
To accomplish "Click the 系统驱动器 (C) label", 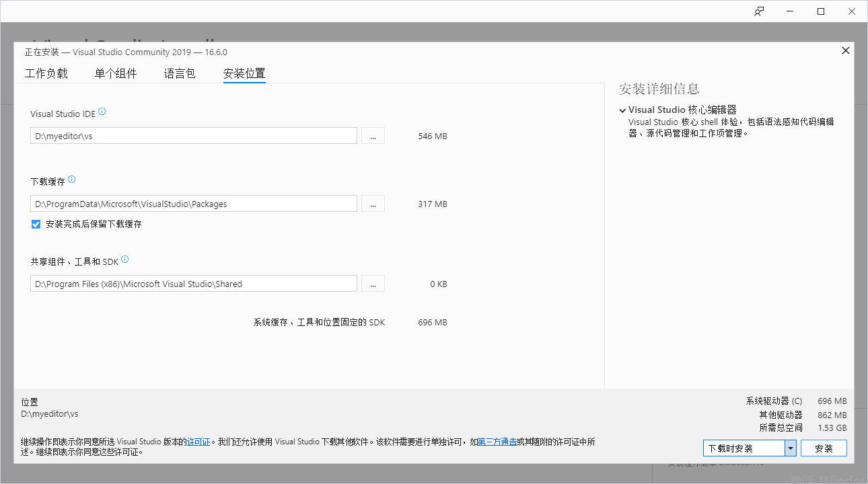I will 774,401.
